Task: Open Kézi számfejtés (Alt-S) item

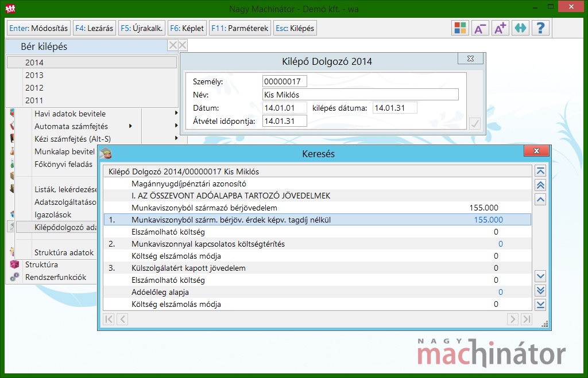Action: (73, 139)
